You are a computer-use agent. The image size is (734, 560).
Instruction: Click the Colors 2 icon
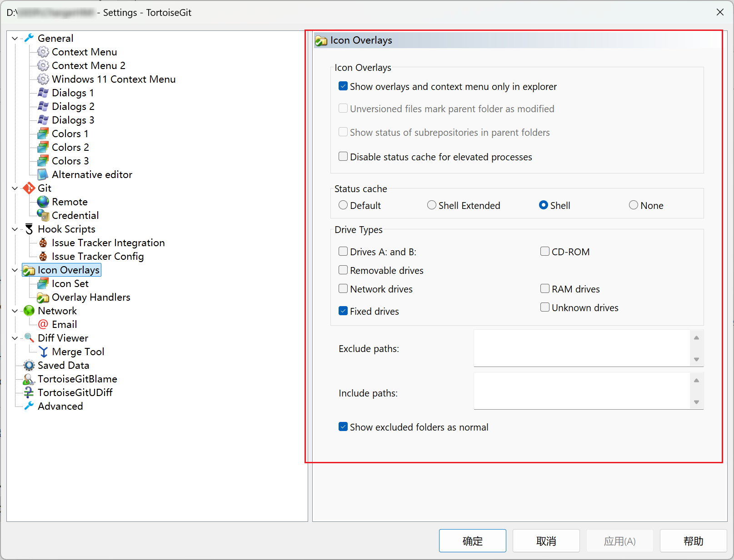(43, 147)
